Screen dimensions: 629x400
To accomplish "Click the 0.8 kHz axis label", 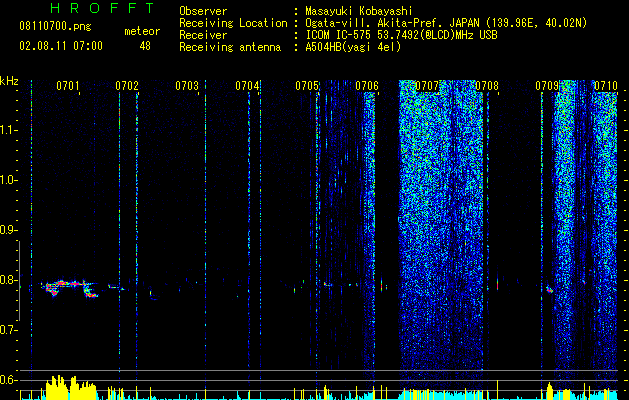I will coord(8,280).
